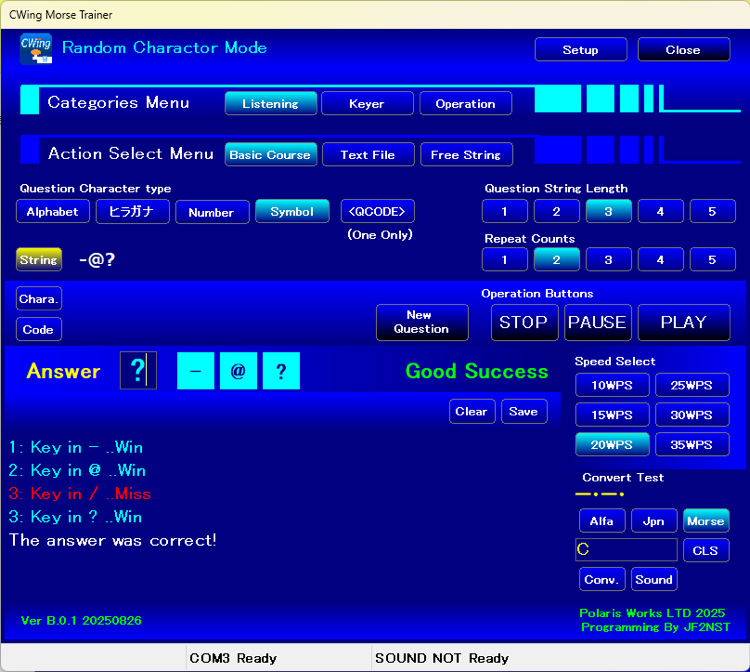
Task: Generate a New Question
Action: coord(421,322)
